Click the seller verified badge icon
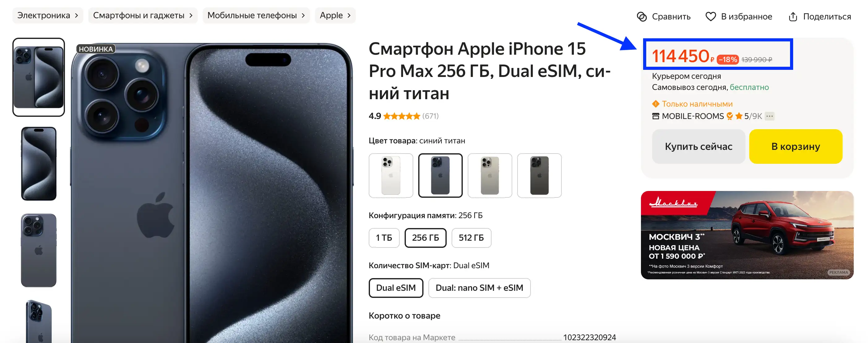Image resolution: width=868 pixels, height=343 pixels. tap(729, 116)
